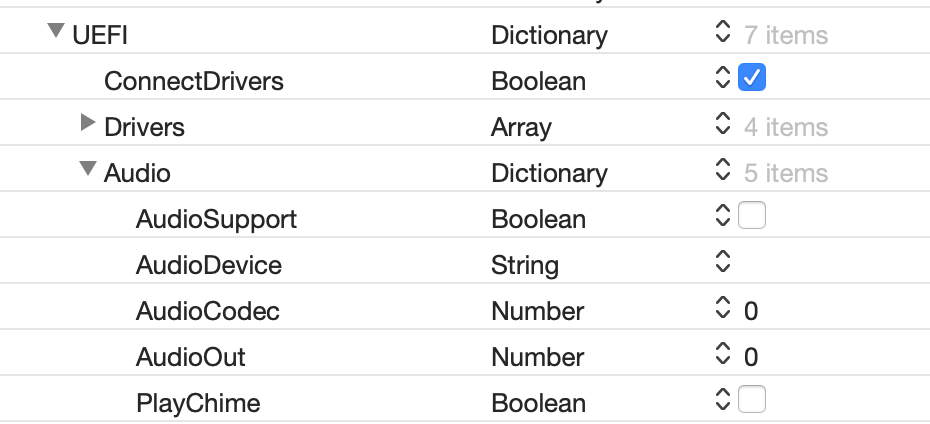The height and width of the screenshot is (424, 930).
Task: Enable the AudioSupport checkbox
Action: (752, 217)
